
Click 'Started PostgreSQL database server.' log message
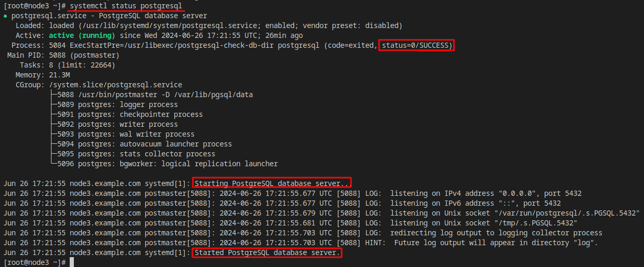267,252
